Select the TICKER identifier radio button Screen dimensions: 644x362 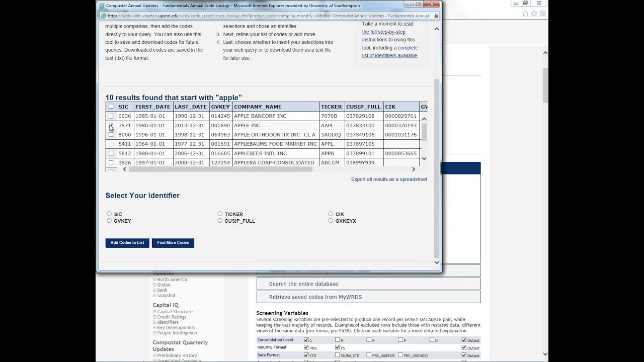coord(220,214)
